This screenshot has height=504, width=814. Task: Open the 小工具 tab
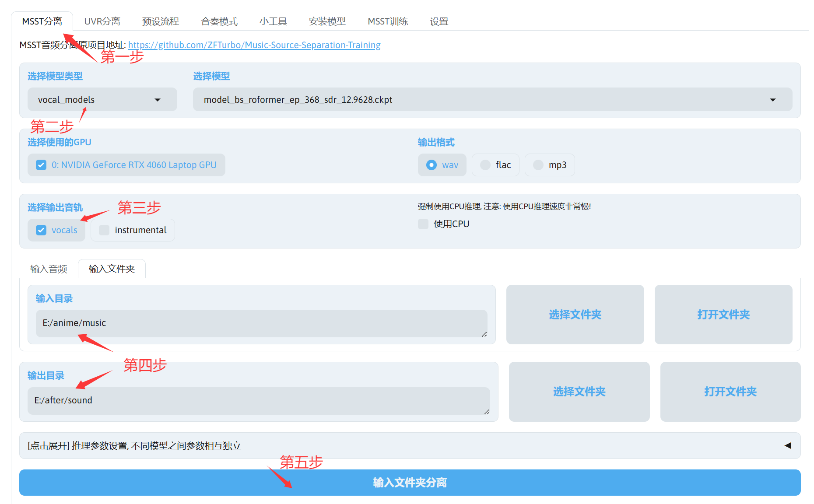[x=273, y=21]
